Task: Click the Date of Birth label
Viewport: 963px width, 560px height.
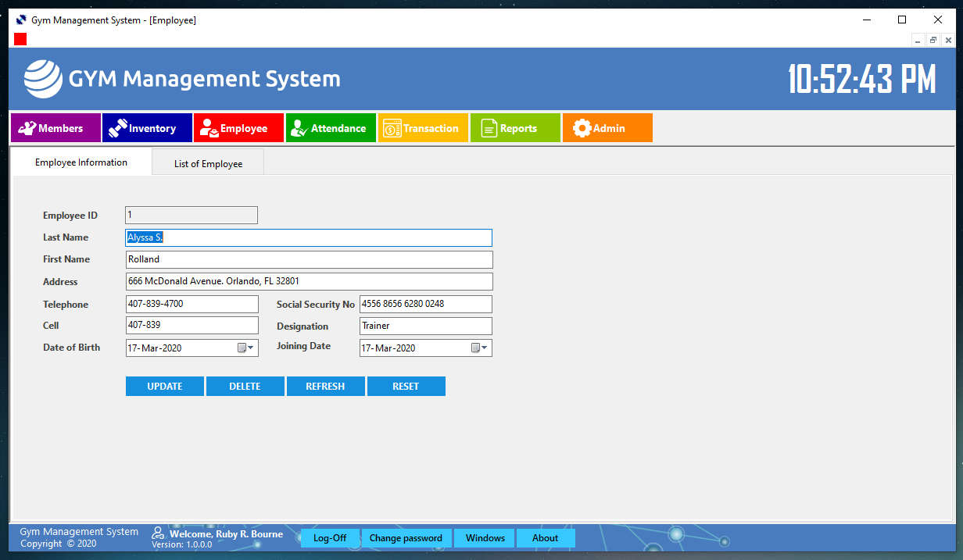Action: [72, 348]
